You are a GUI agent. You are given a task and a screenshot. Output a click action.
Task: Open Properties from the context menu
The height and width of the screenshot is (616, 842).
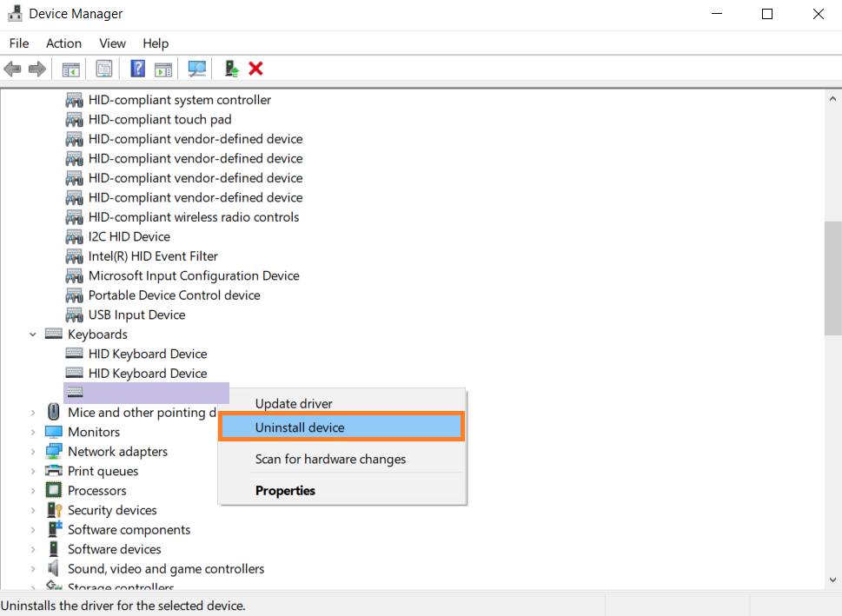tap(285, 490)
